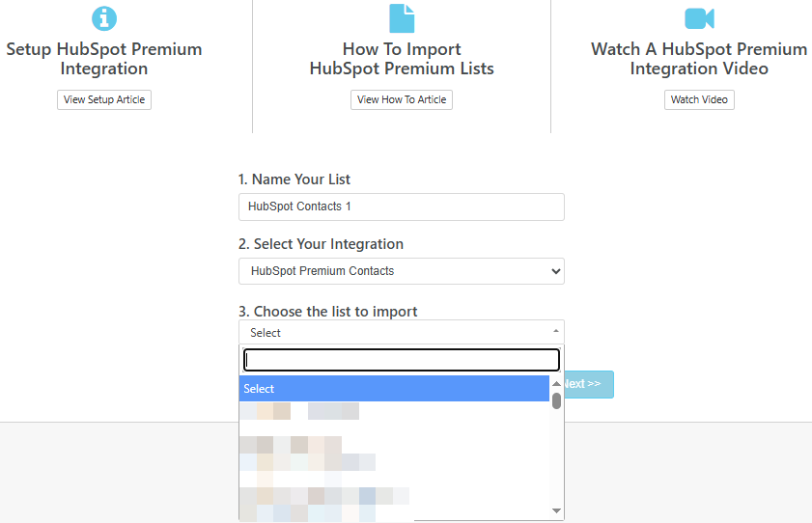Open the Select Your Integration dropdown
Viewport: 812px width, 523px height.
[x=402, y=271]
